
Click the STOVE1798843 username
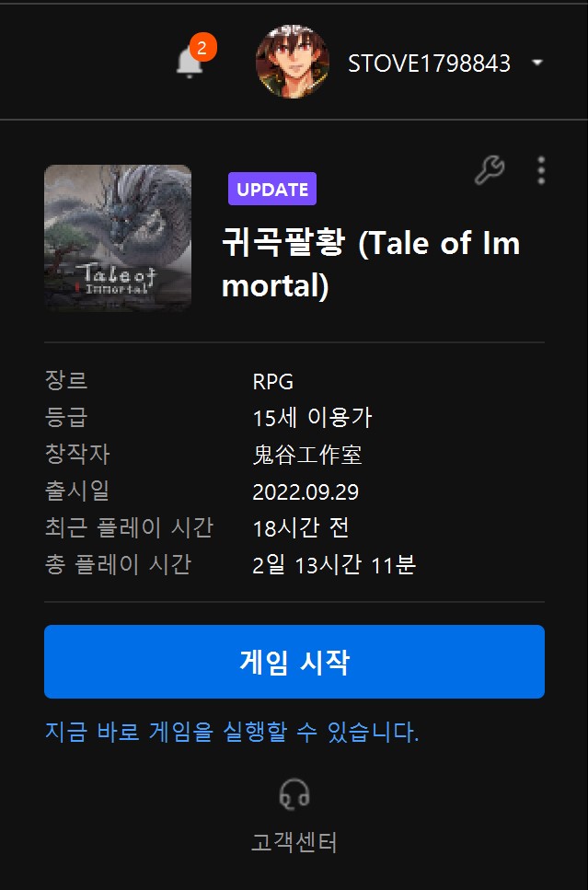coord(429,64)
